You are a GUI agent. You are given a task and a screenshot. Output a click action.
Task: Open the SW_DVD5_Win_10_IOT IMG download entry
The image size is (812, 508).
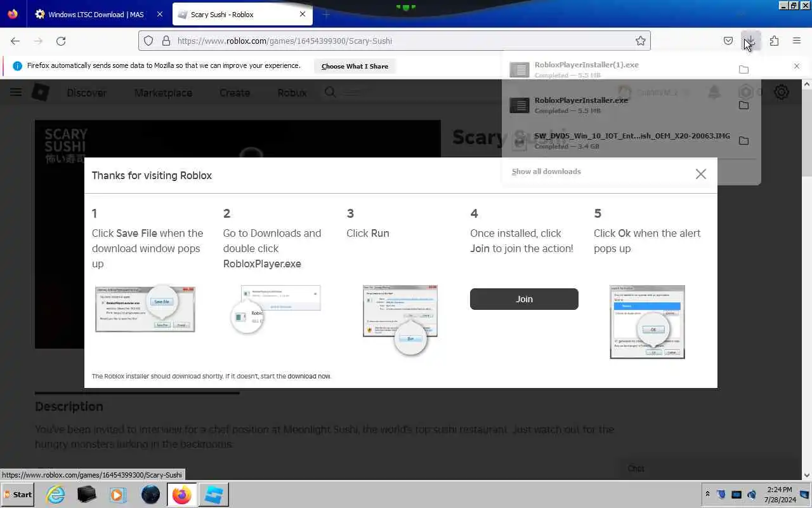point(622,140)
